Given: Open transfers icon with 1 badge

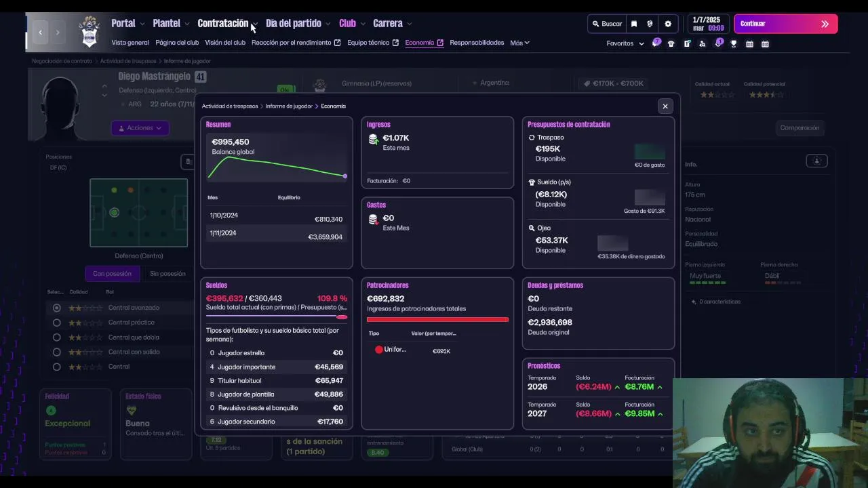Looking at the screenshot, I should 718,43.
